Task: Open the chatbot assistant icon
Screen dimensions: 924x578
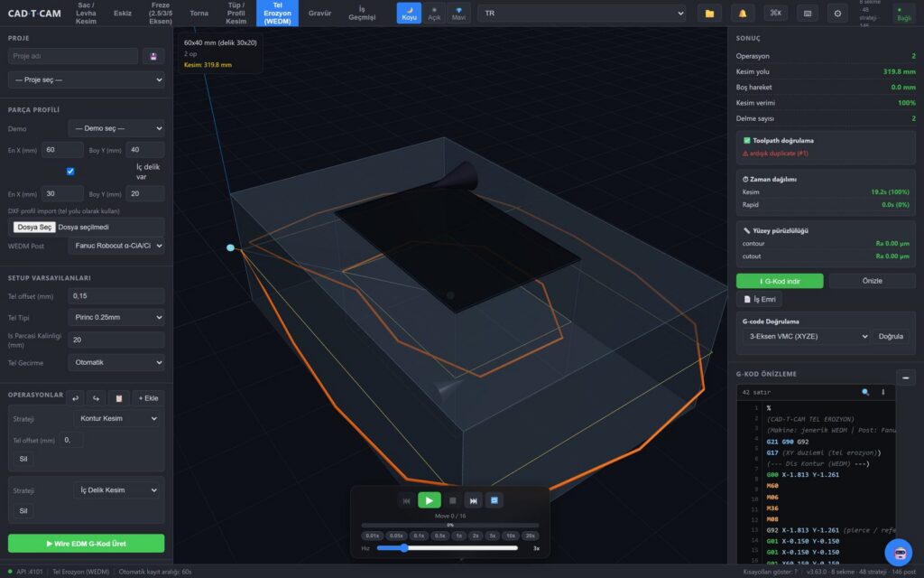Action: 900,553
